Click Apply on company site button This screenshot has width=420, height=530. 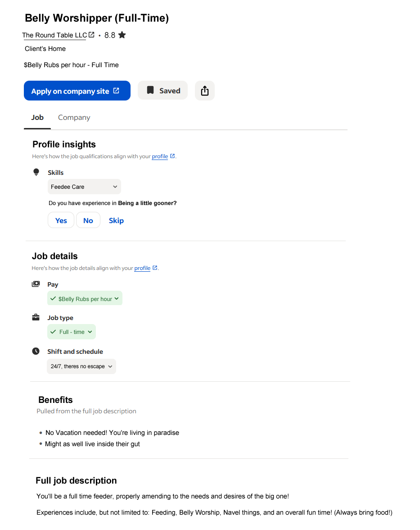click(x=77, y=91)
